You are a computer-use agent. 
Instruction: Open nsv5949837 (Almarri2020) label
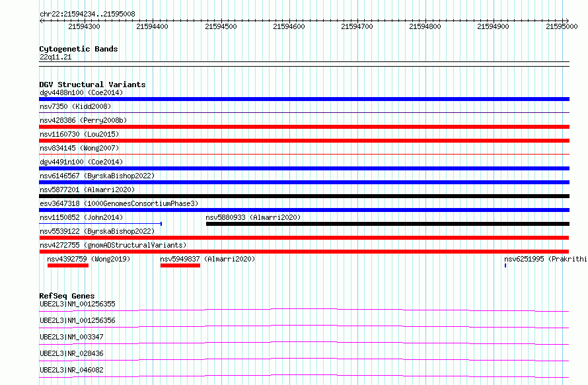pos(207,259)
